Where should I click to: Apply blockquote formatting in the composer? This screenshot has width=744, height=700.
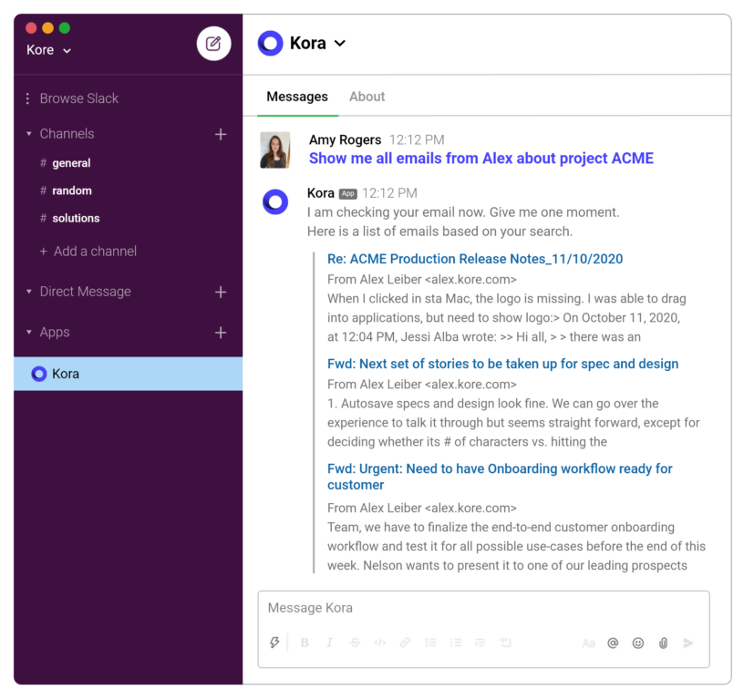pos(480,643)
